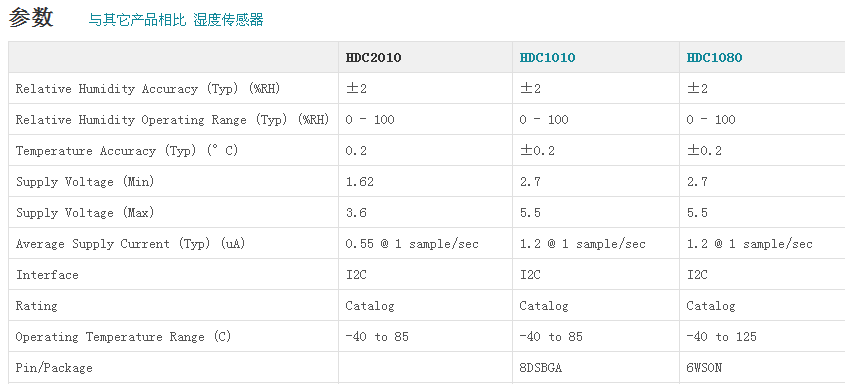Select the Operating Temperature Range row label
This screenshot has height=384, width=845.
123,337
